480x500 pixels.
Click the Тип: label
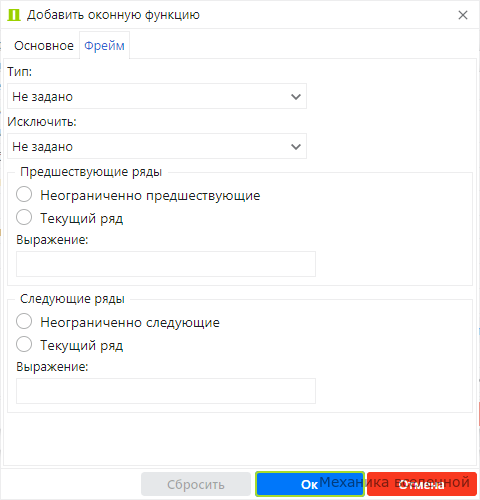[20, 71]
